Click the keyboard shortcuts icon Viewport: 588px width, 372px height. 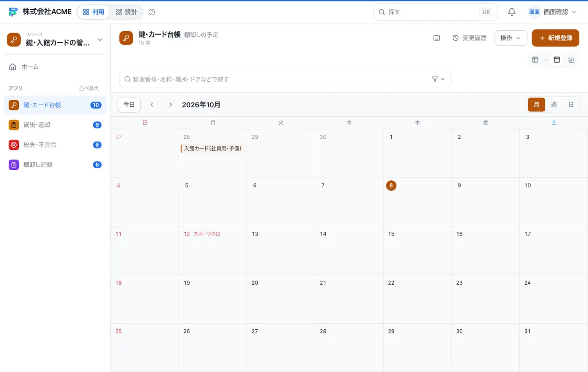coord(437,38)
